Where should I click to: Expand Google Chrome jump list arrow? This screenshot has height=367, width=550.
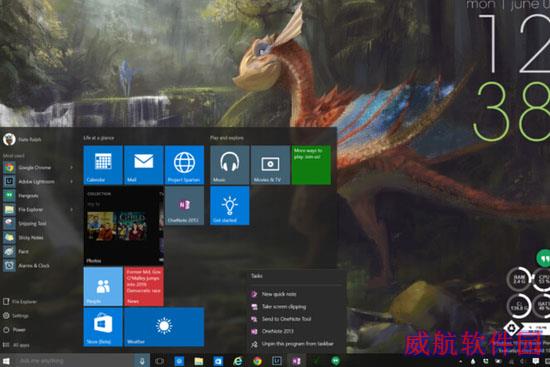tap(72, 168)
